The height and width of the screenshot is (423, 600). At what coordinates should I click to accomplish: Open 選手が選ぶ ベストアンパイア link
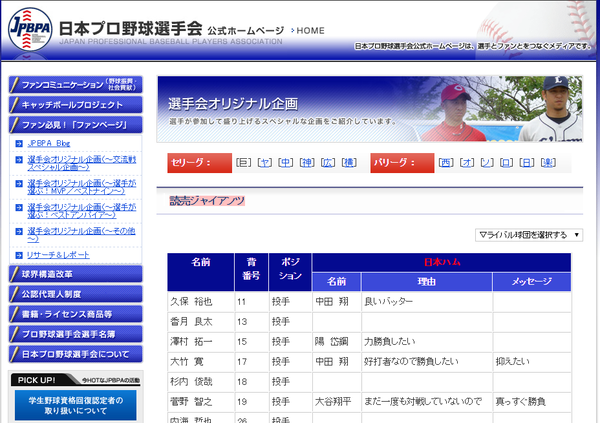coord(82,211)
